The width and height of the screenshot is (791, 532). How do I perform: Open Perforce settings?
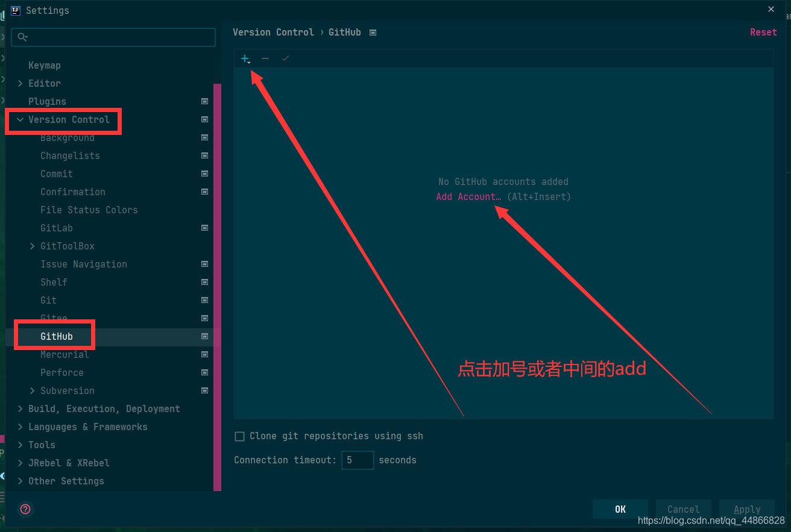coord(62,372)
